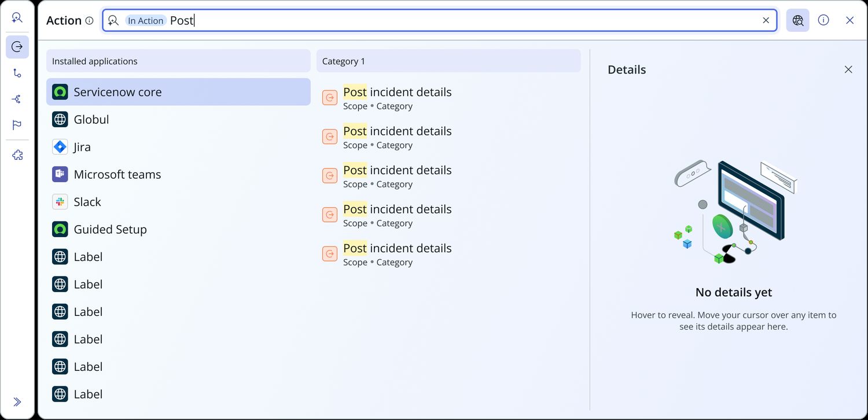The height and width of the screenshot is (420, 868).
Task: Select the subflow connector icon in the sidebar
Action: [x=17, y=99]
